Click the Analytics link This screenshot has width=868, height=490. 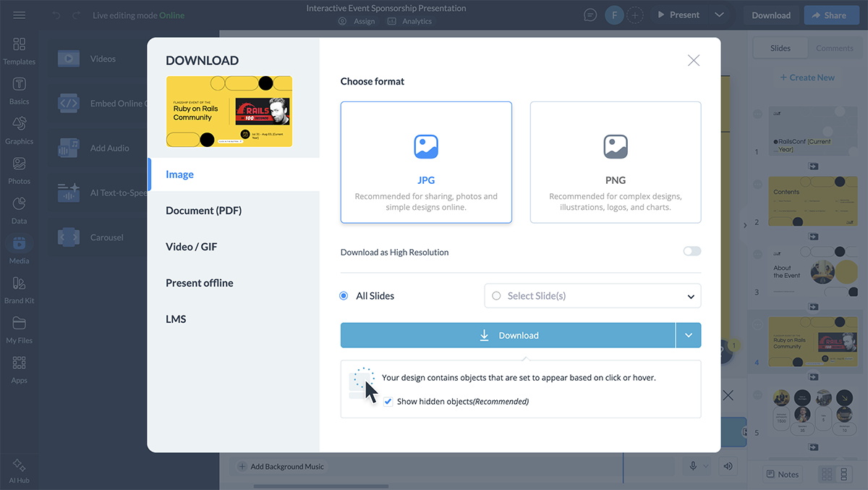(x=409, y=22)
